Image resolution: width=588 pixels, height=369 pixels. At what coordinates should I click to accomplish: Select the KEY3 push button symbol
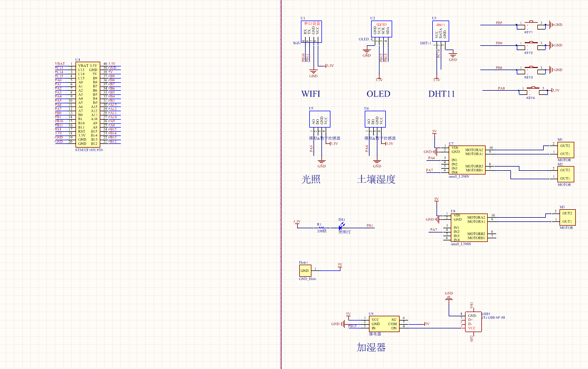pos(531,70)
